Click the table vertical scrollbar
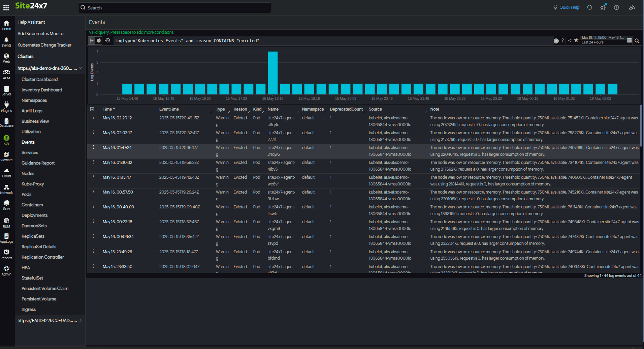Viewport: 644px width, 349px height. (x=642, y=125)
